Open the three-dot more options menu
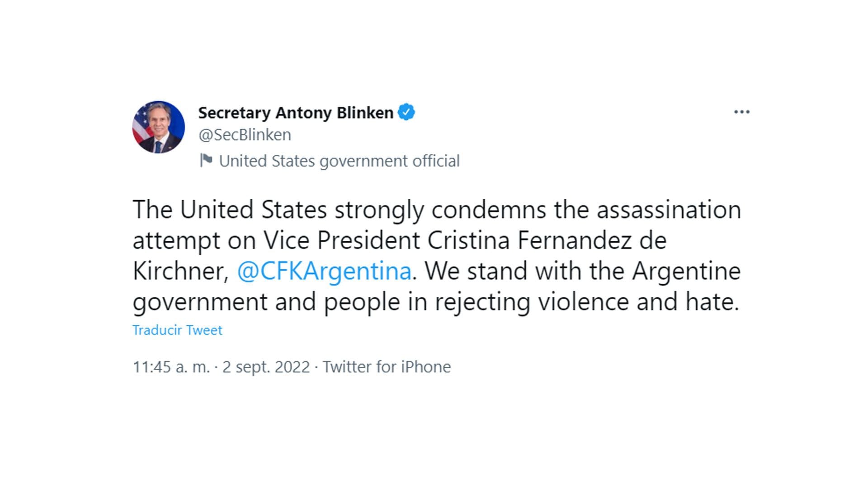This screenshot has height=488, width=868. pyautogui.click(x=742, y=112)
